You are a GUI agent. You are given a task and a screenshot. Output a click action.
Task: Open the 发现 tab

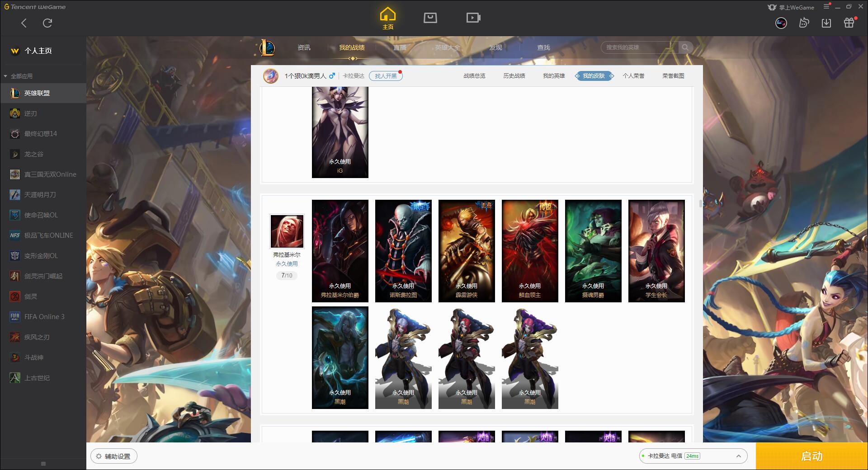click(x=495, y=47)
